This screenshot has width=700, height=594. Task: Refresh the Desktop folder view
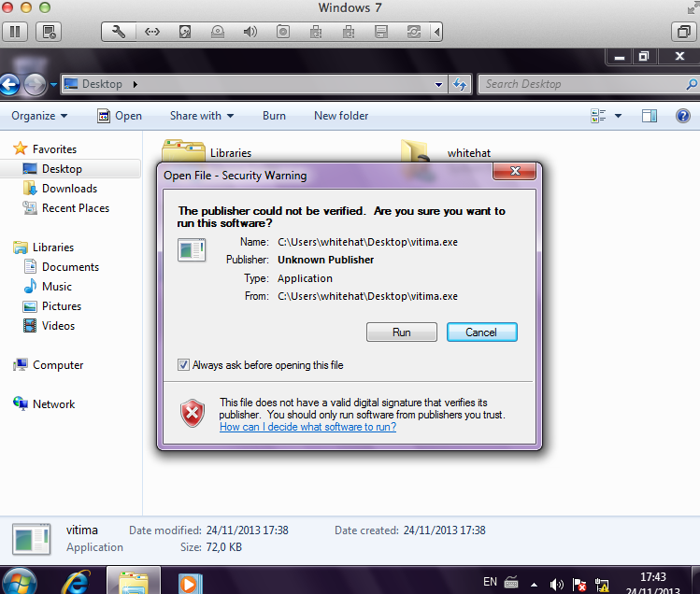(460, 84)
